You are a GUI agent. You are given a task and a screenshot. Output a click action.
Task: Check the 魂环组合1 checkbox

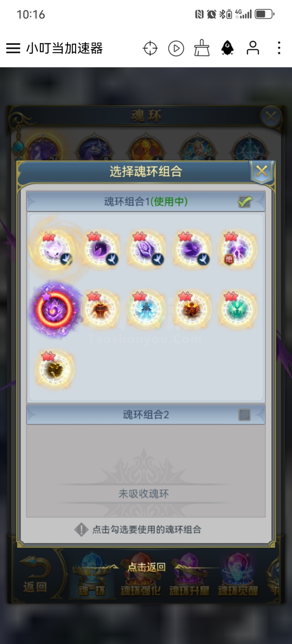(245, 202)
